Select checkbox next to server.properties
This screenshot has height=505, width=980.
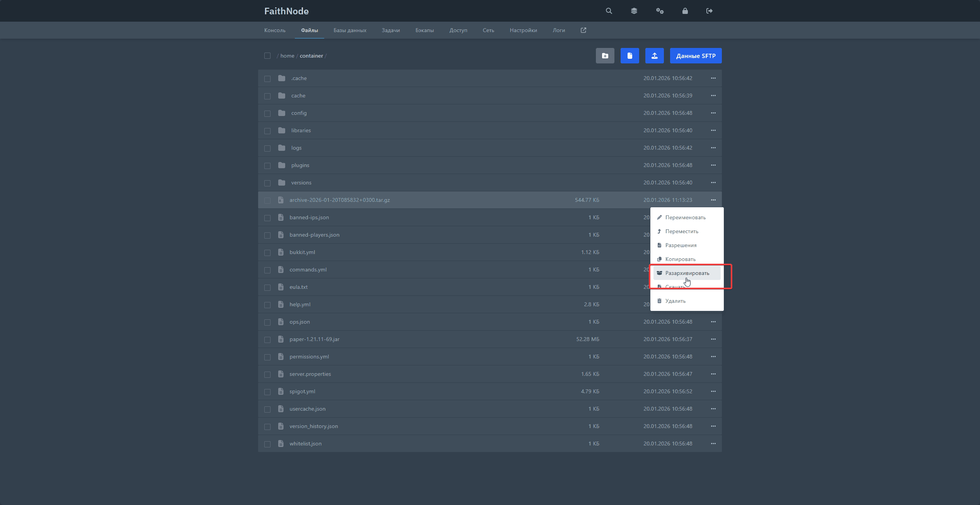pyautogui.click(x=267, y=374)
